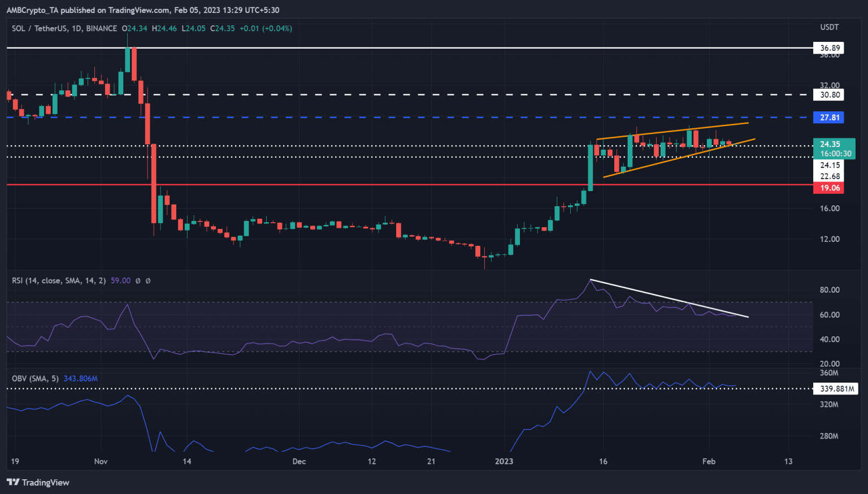868x494 pixels.
Task: Click the OBV value 343.806M reading
Action: (80, 379)
